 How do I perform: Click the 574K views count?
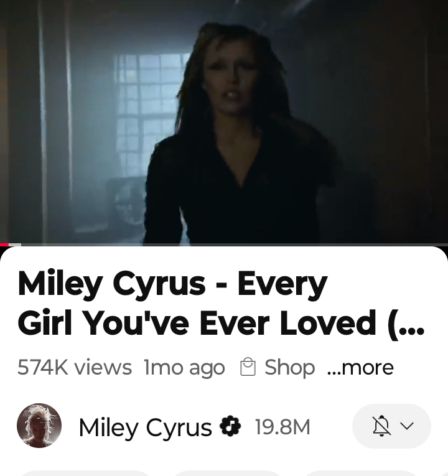tap(75, 367)
